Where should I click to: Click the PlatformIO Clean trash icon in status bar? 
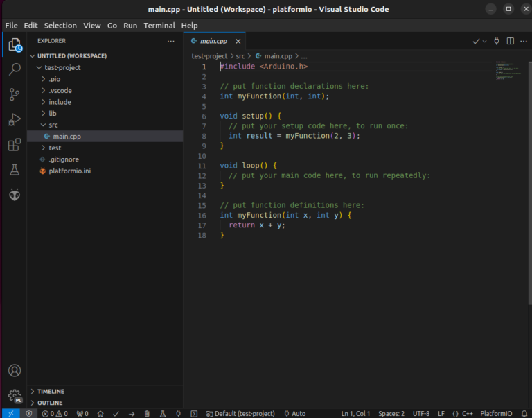click(147, 413)
